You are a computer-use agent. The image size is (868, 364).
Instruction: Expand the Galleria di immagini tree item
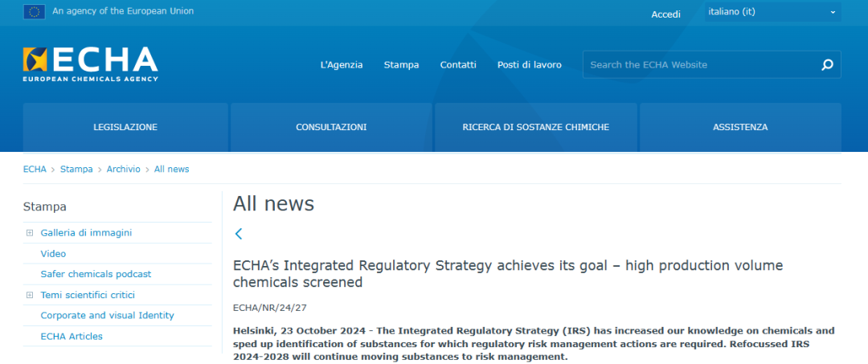[30, 233]
